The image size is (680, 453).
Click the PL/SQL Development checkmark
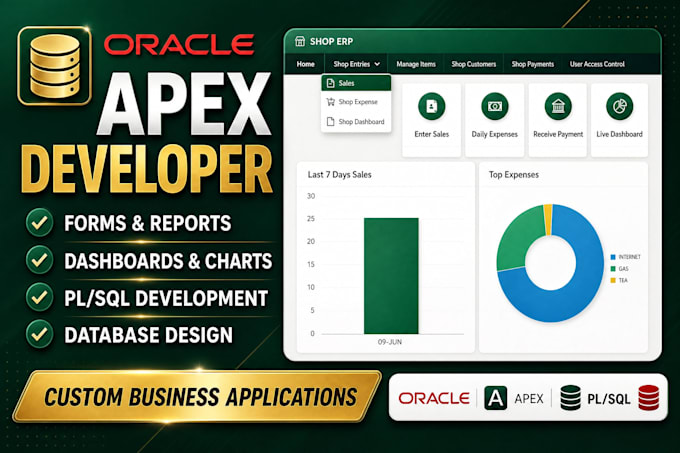(x=39, y=297)
